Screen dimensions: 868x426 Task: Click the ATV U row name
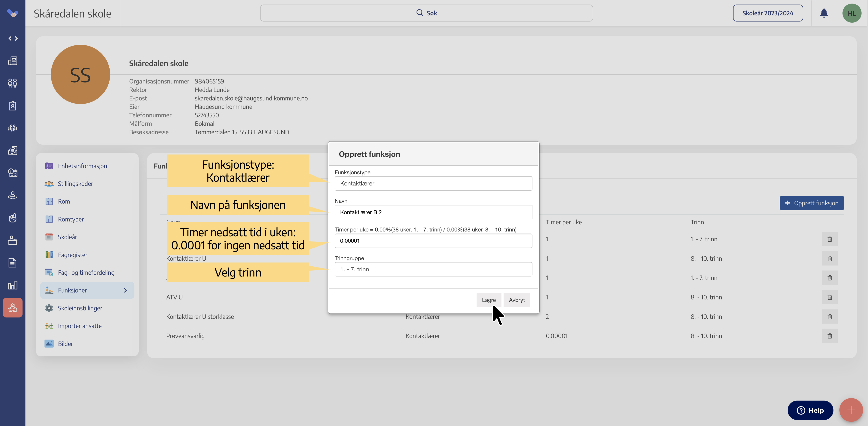pyautogui.click(x=174, y=297)
